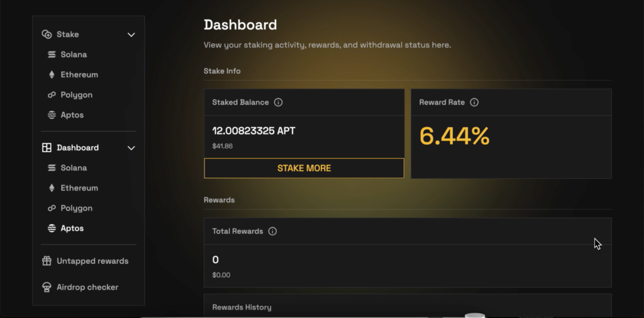Click the Total Rewards info icon
Screen dimensions: 644x318
[272, 231]
